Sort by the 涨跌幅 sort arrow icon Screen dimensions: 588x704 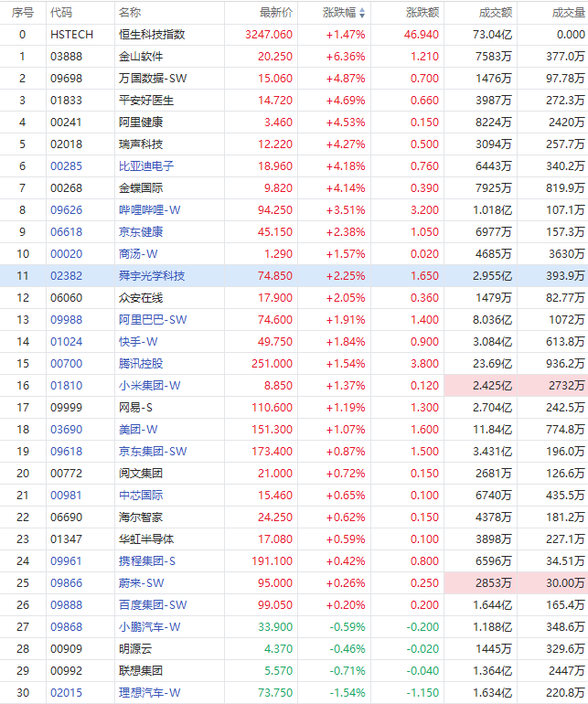[x=362, y=13]
